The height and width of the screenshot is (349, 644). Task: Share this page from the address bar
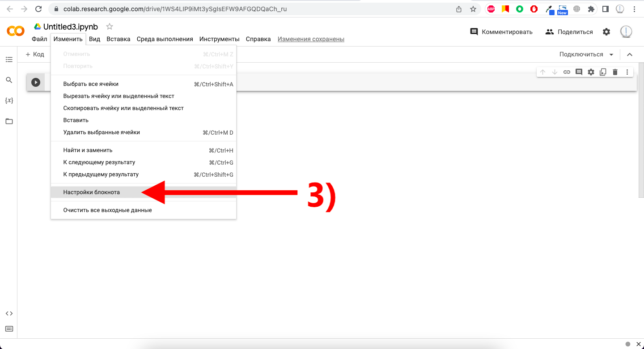point(459,9)
